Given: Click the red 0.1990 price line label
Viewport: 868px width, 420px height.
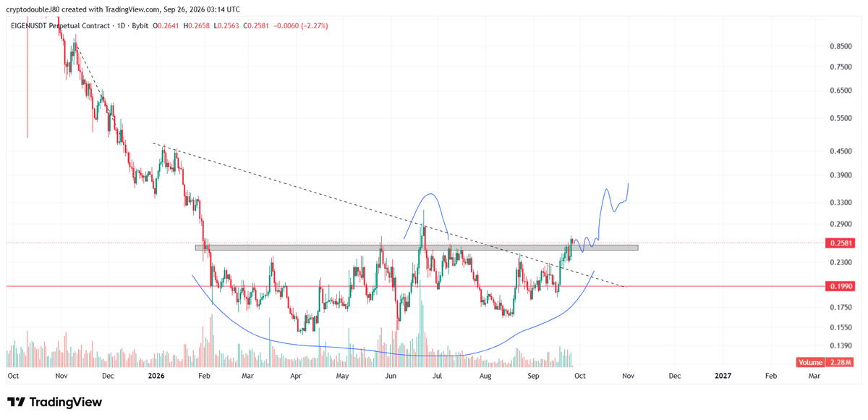Looking at the screenshot, I should pos(840,287).
